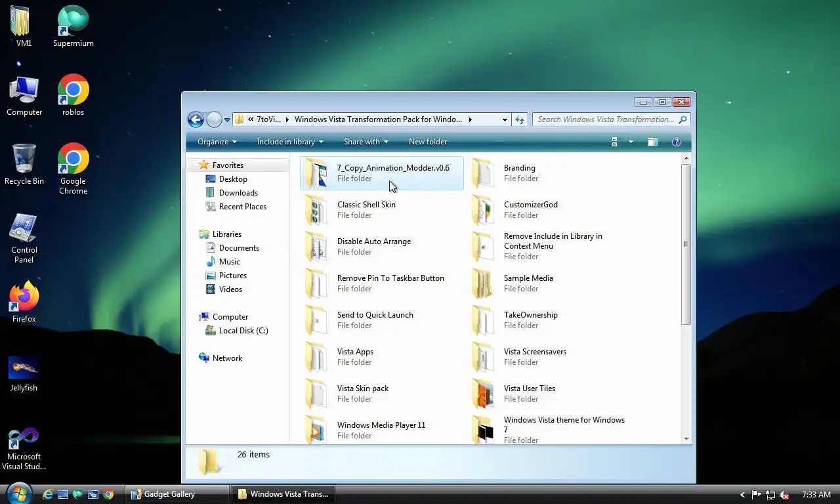The image size is (840, 504).
Task: Toggle the preview pane
Action: [x=652, y=142]
